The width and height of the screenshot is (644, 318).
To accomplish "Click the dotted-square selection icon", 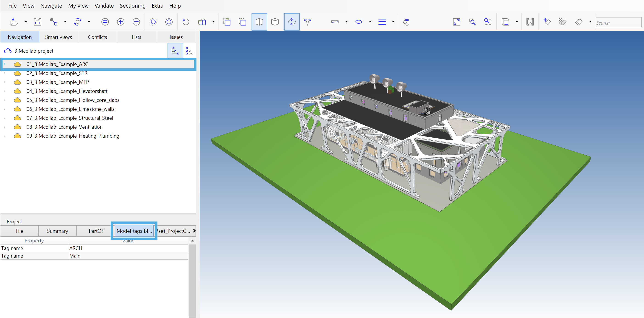I will point(227,22).
